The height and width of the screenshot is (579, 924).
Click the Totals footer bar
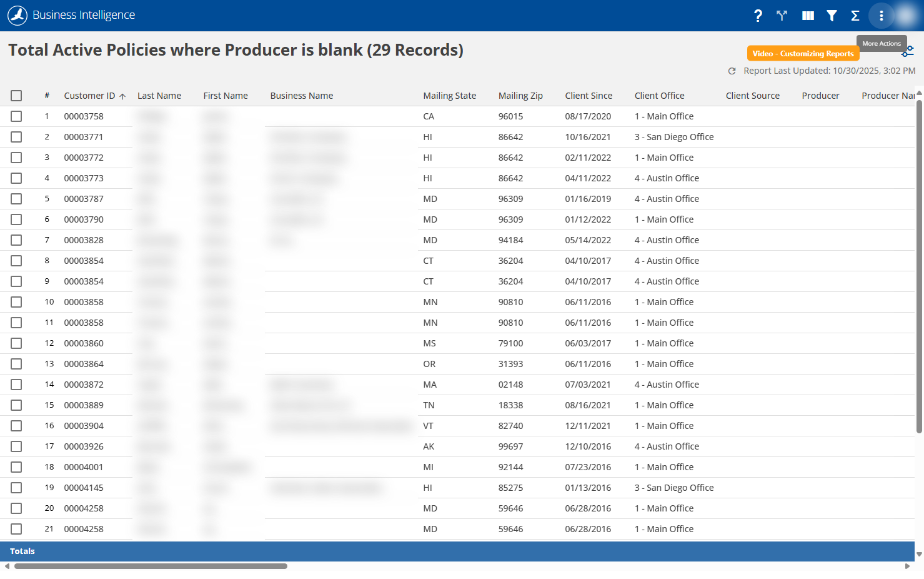click(x=457, y=551)
